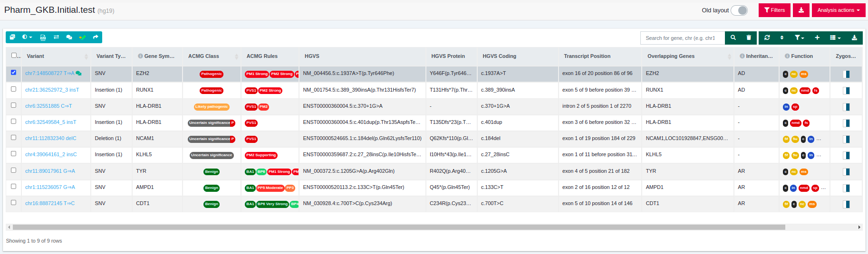Click the copy icon in the teal toolbar
868x254 pixels.
click(x=12, y=37)
